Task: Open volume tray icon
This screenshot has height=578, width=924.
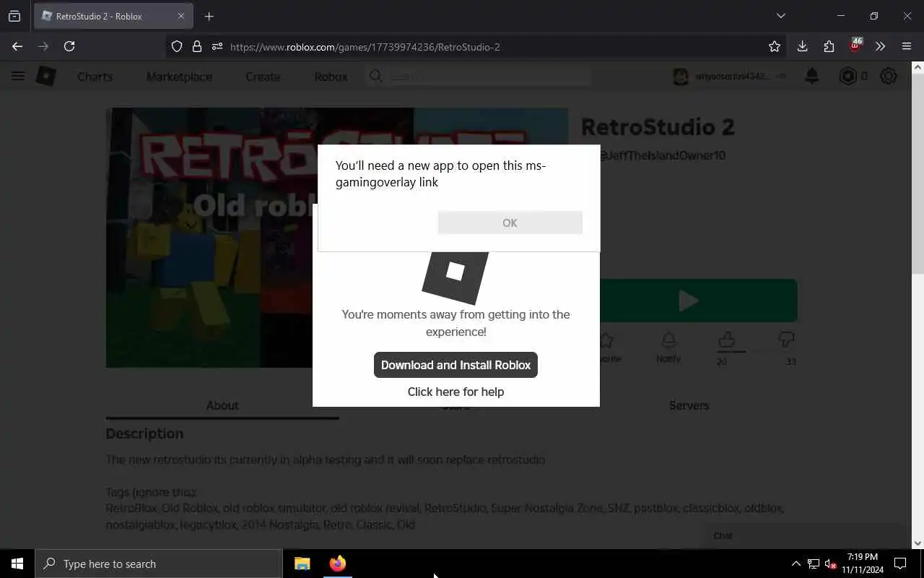Action: pyautogui.click(x=831, y=564)
